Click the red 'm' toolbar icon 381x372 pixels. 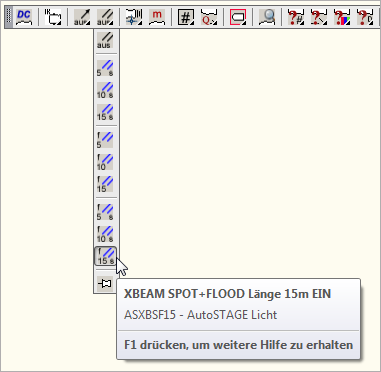click(x=157, y=17)
